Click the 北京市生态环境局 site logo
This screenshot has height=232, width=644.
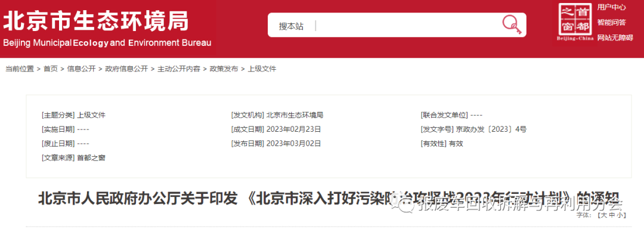95,20
